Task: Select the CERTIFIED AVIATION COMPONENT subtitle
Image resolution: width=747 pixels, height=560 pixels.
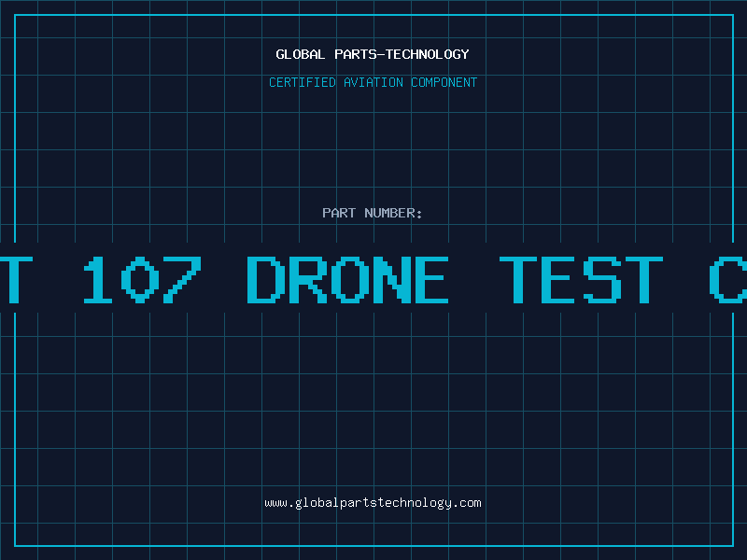Action: pyautogui.click(x=373, y=82)
